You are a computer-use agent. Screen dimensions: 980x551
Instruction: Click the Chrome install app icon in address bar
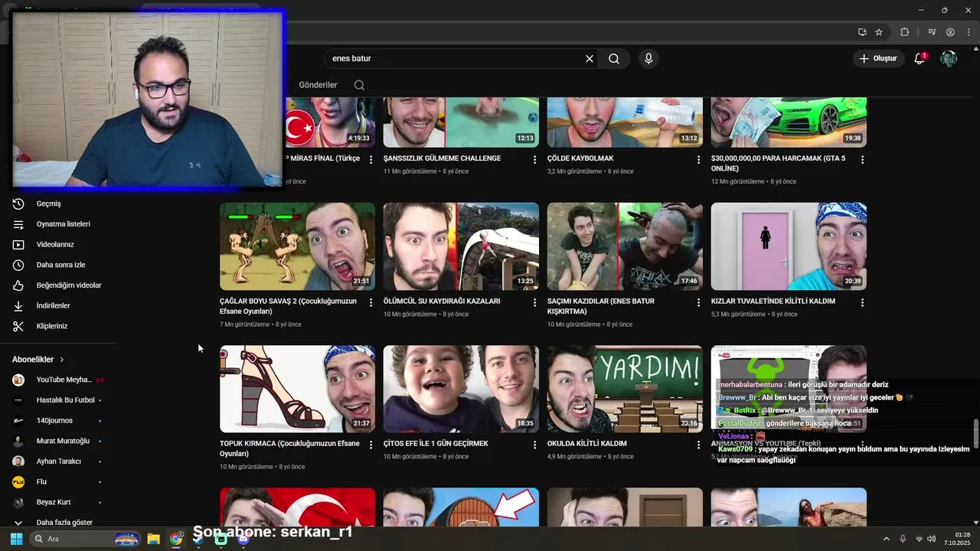coord(862,32)
